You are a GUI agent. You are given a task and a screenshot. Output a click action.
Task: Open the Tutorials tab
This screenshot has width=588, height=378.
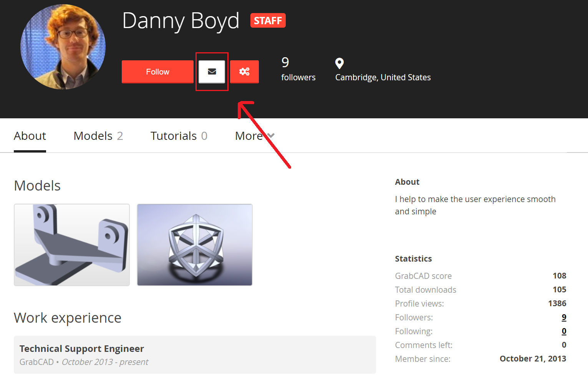(179, 136)
